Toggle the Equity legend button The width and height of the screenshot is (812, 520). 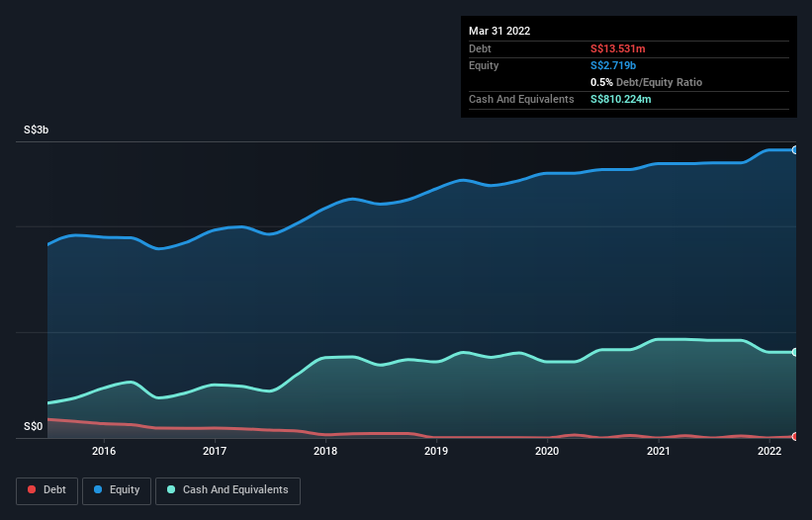117,490
